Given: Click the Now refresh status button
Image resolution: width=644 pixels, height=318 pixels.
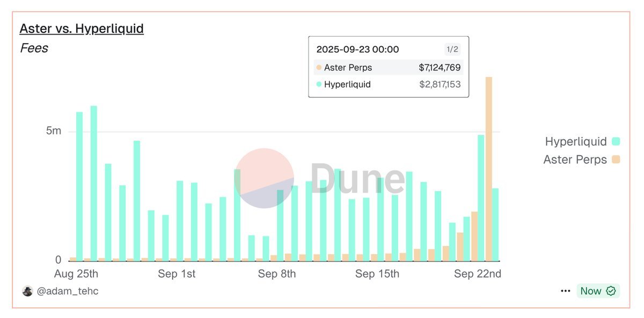Looking at the screenshot, I should click(590, 291).
